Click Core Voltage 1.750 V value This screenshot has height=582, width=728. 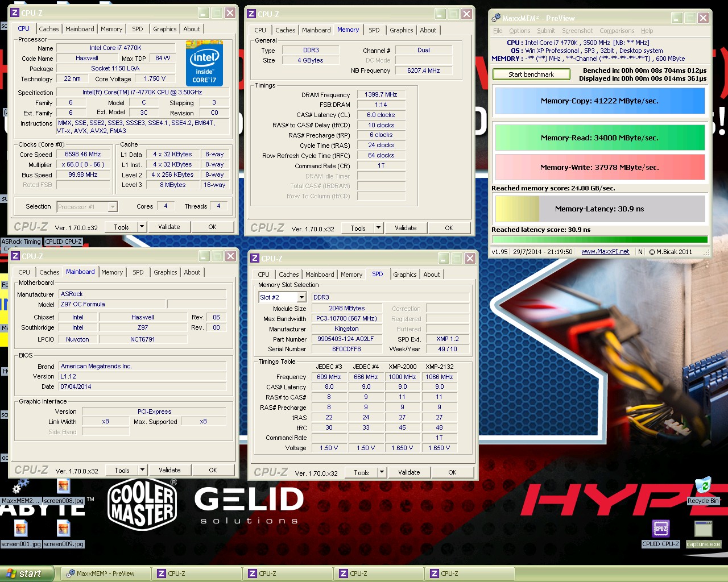point(155,78)
